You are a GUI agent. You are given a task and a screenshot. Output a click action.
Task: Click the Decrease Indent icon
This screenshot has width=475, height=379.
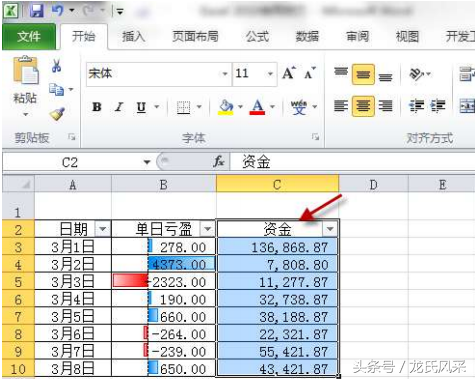click(x=417, y=106)
